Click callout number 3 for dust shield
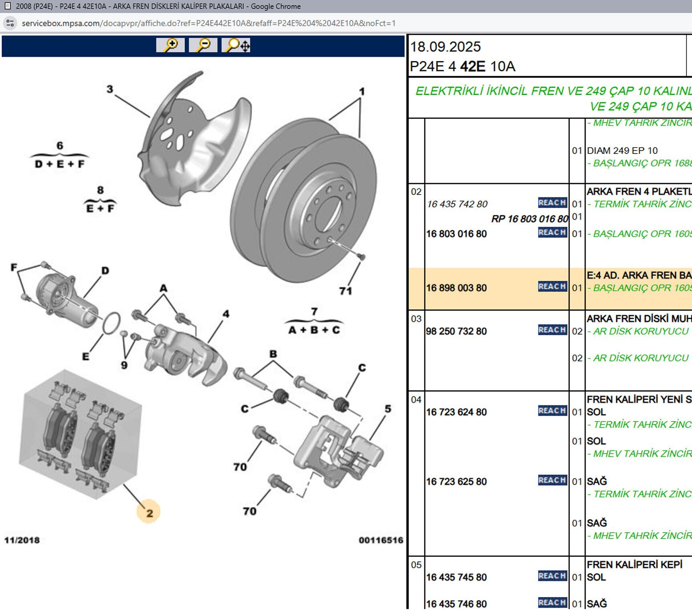The height and width of the screenshot is (616, 692). [x=110, y=89]
